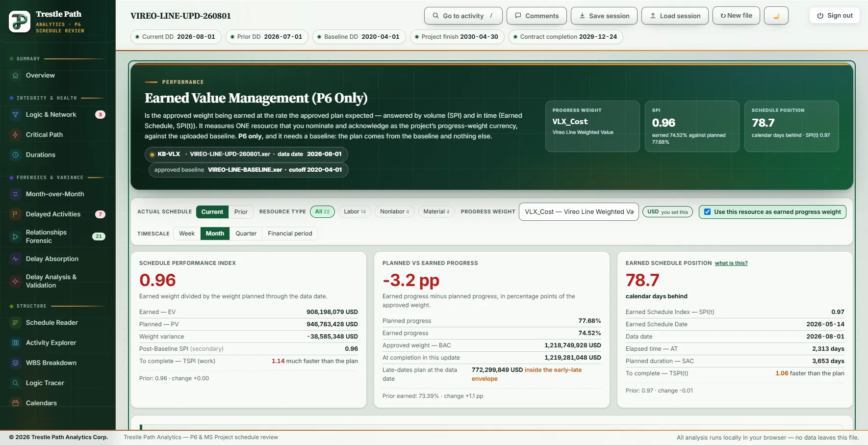
Task: Select the Current actual schedule toggle
Action: click(212, 212)
